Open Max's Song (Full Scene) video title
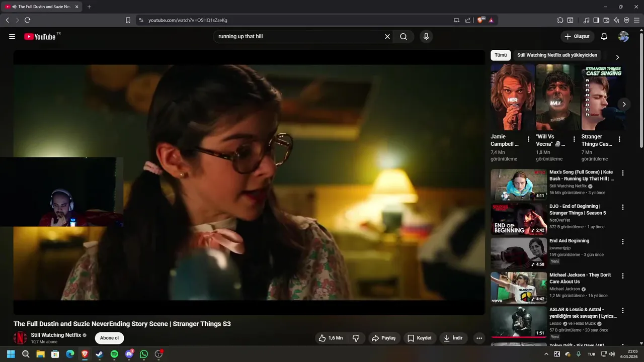Image resolution: width=644 pixels, height=362 pixels. tap(582, 175)
